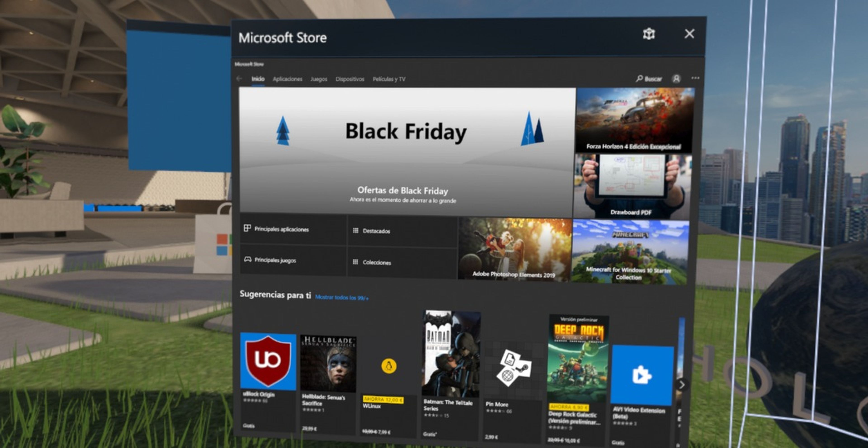The image size is (868, 448).
Task: Click the magnifier icon beside Buscar
Action: click(639, 78)
